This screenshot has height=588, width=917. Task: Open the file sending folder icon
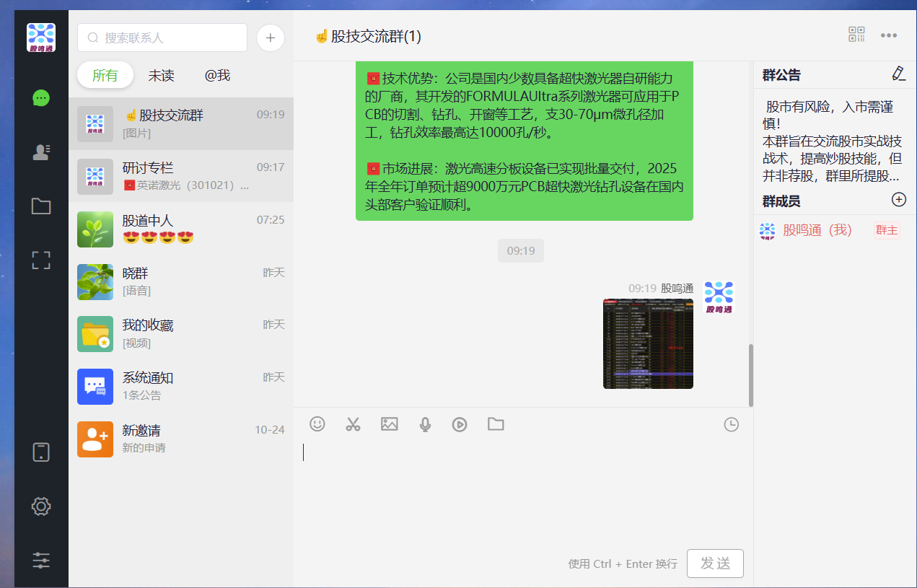(496, 424)
